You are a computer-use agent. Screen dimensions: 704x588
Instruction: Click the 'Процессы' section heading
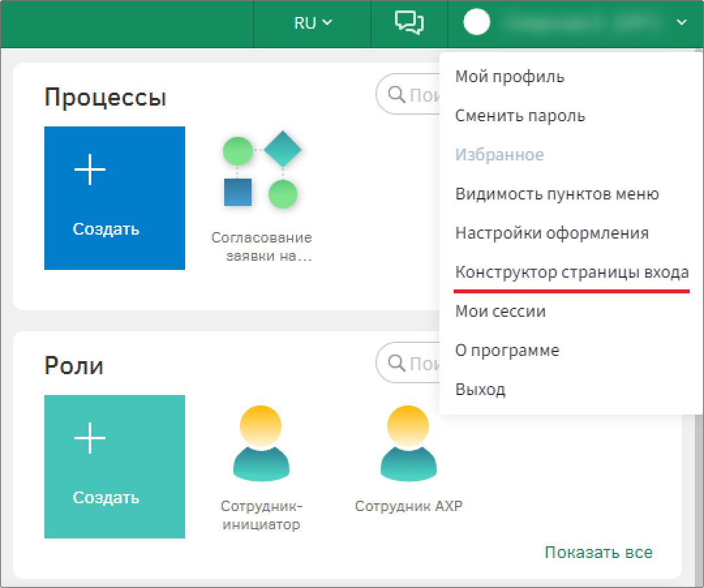pyautogui.click(x=106, y=97)
